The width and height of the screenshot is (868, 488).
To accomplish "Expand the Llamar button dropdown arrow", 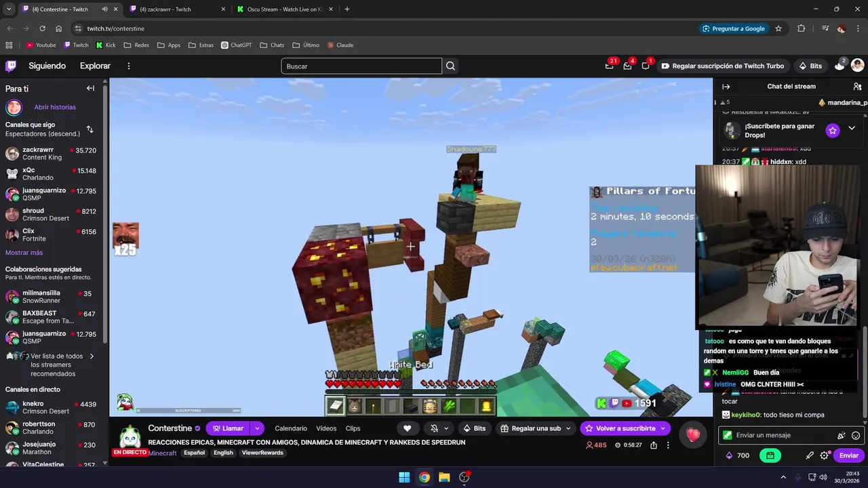I will [257, 428].
